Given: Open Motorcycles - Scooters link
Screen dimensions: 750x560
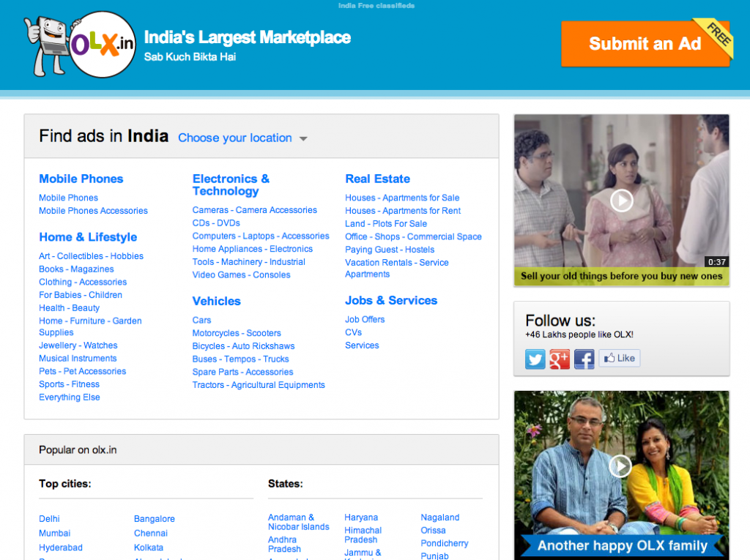Looking at the screenshot, I should [237, 333].
